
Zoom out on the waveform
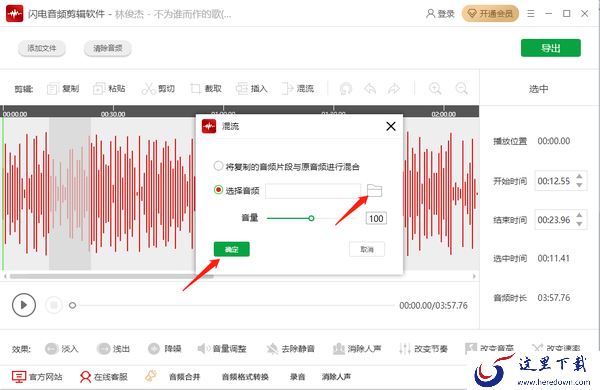click(461, 89)
